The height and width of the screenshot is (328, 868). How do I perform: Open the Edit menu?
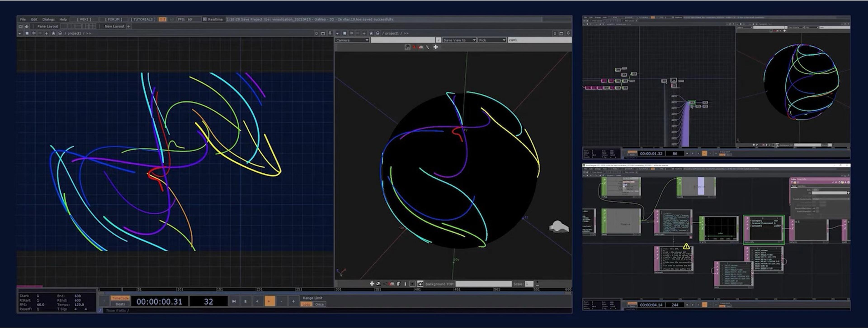tap(34, 19)
